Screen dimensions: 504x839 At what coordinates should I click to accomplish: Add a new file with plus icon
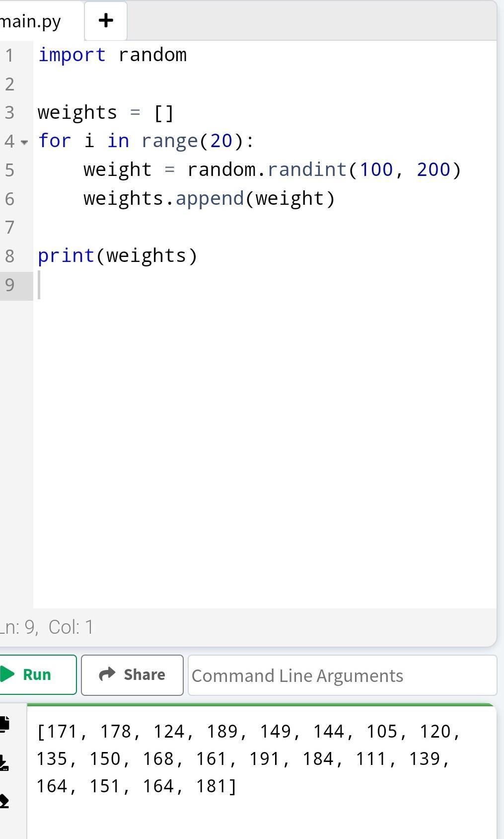(106, 20)
